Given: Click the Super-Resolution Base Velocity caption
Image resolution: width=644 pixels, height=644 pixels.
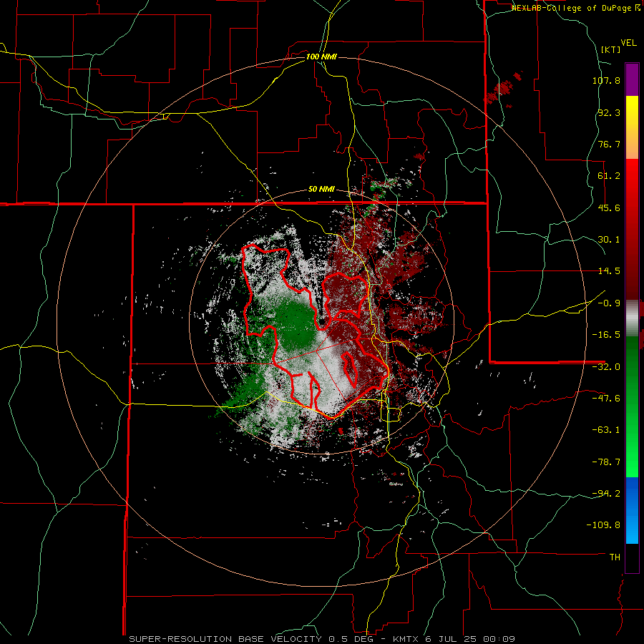Looking at the screenshot, I should point(322,639).
